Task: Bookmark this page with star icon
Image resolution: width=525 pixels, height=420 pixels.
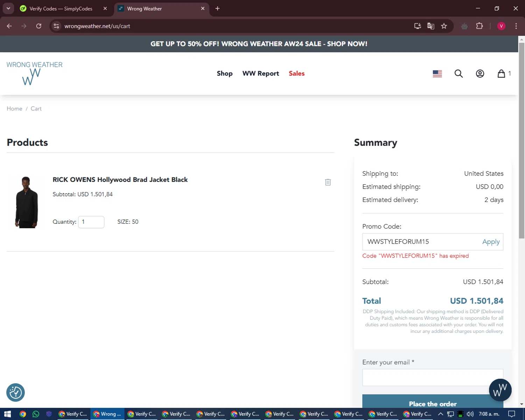Action: [x=444, y=26]
